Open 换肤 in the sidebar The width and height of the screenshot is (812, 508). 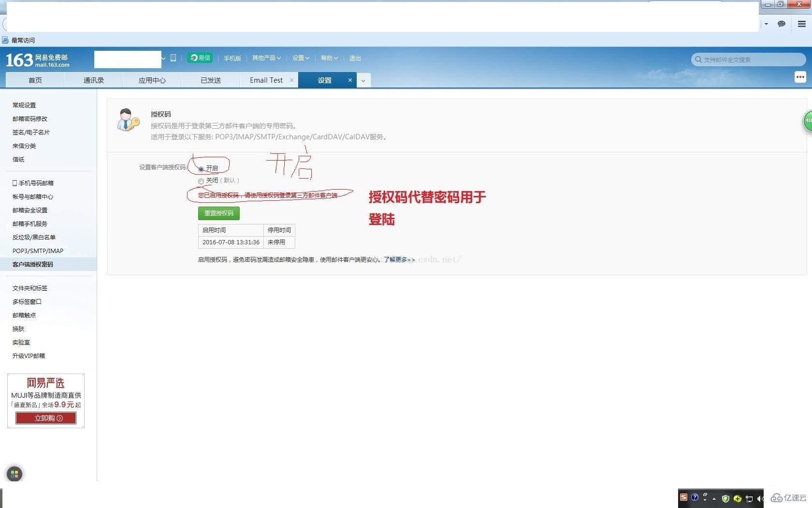point(18,329)
